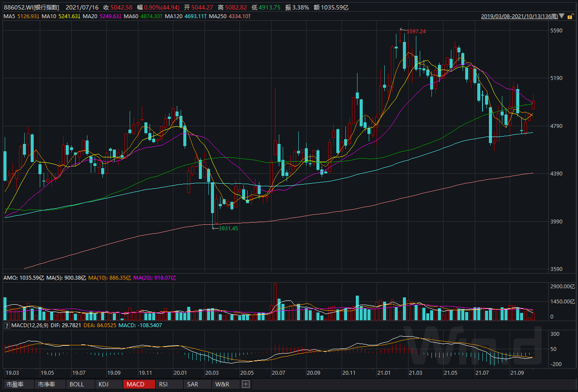Click the opening price 5044.27

[203, 7]
